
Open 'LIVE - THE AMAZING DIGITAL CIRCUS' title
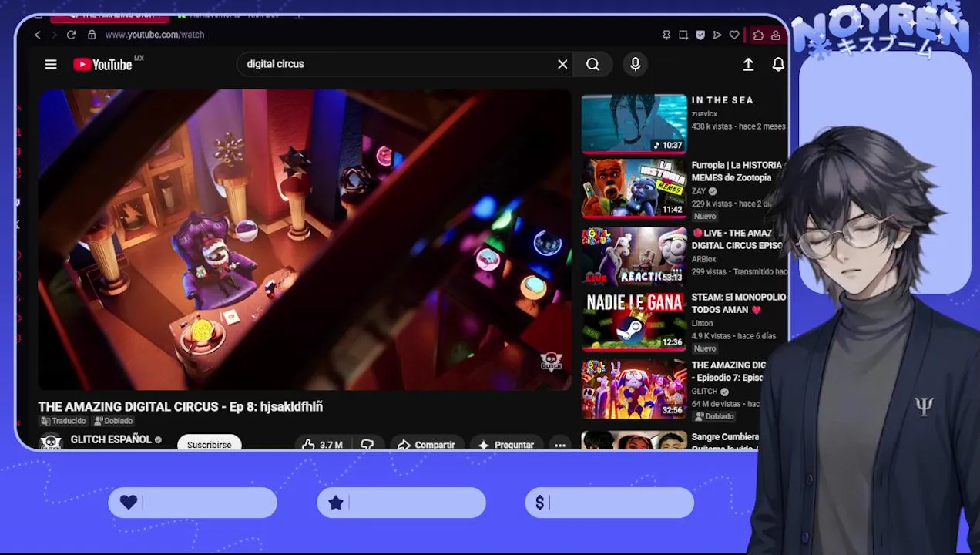click(737, 239)
